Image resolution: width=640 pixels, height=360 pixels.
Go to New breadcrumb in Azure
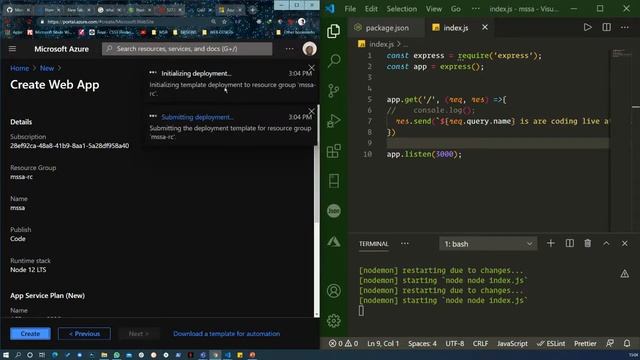(47, 68)
